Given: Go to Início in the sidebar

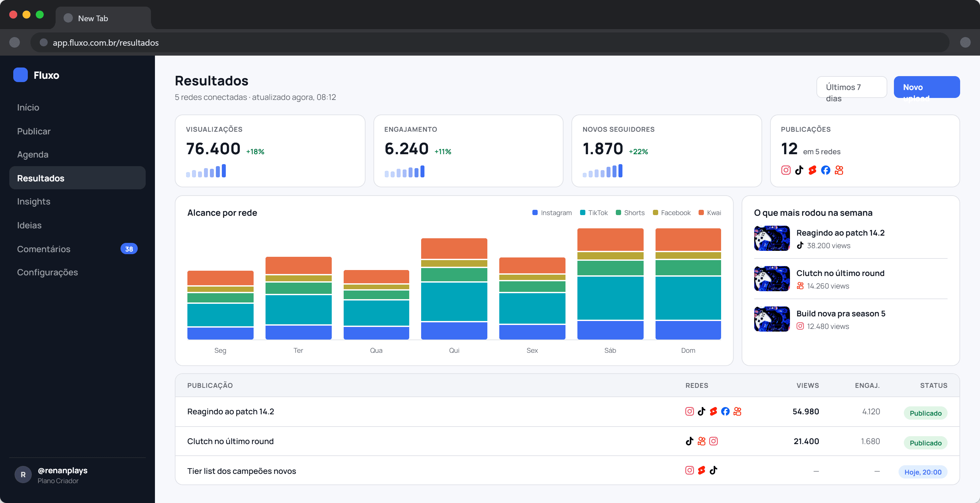Looking at the screenshot, I should tap(77, 107).
